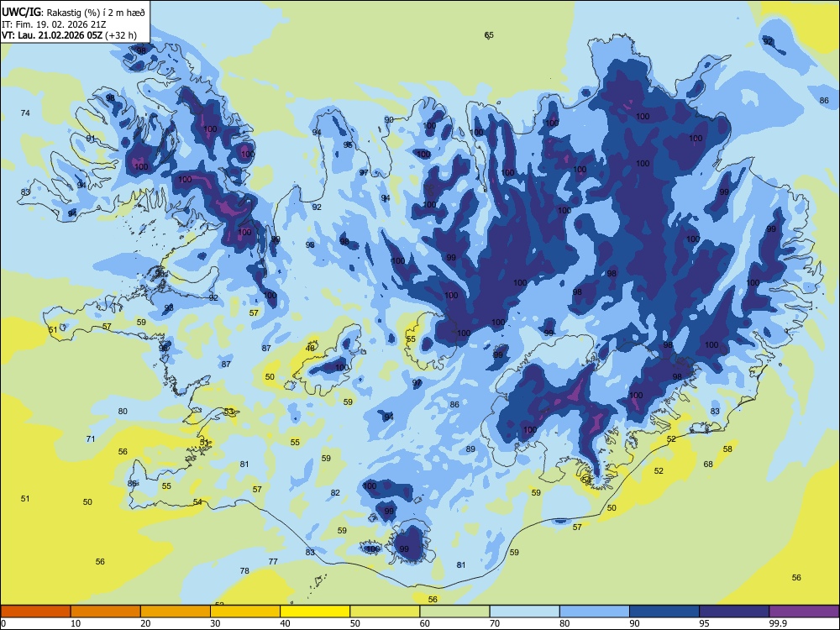Click the 'IT: Fim. 19. 02. 2026 21Z' line

point(54,24)
